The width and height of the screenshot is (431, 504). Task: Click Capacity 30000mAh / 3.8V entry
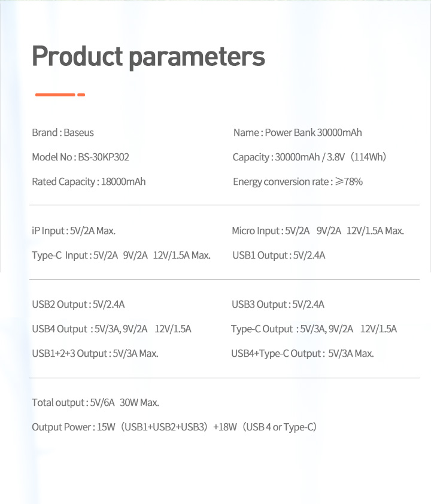(309, 157)
